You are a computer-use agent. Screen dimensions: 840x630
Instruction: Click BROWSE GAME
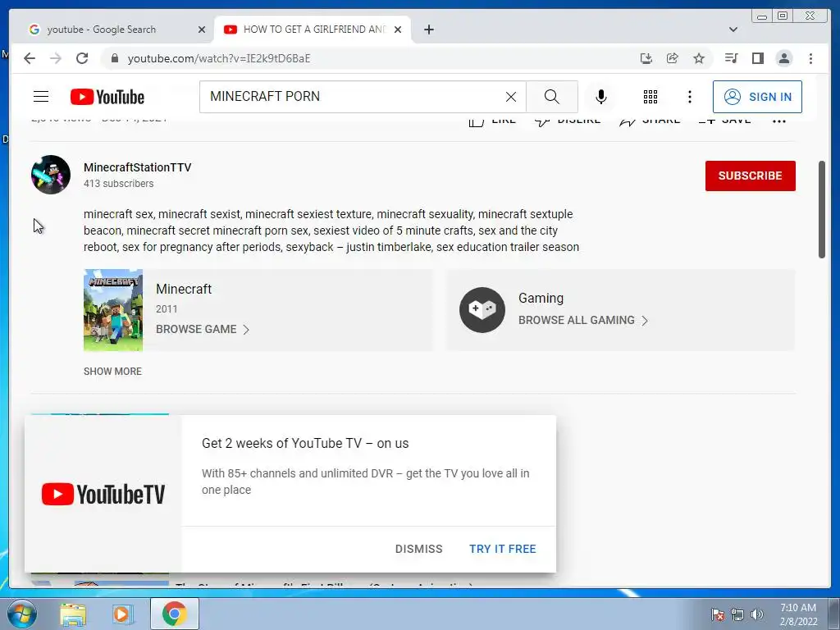pyautogui.click(x=196, y=329)
